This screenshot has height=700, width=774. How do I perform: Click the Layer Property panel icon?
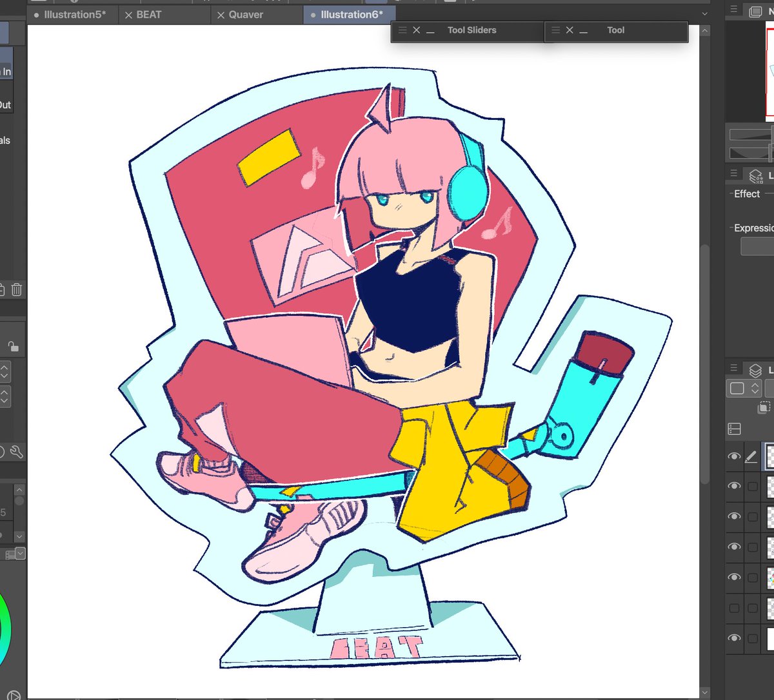[x=757, y=175]
